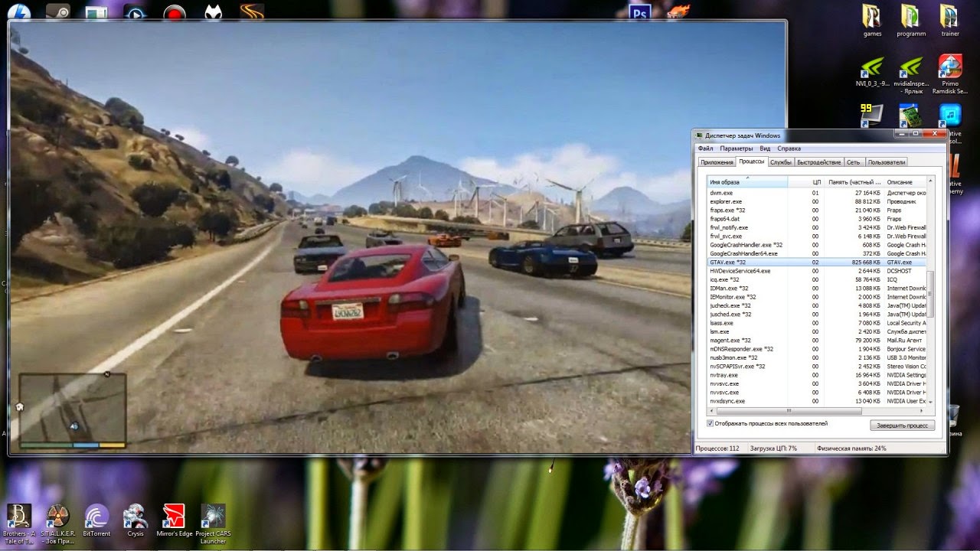
Task: Launch the S.T.A.L.K.E.R. Зов Припяти shortcut
Action: click(x=57, y=523)
